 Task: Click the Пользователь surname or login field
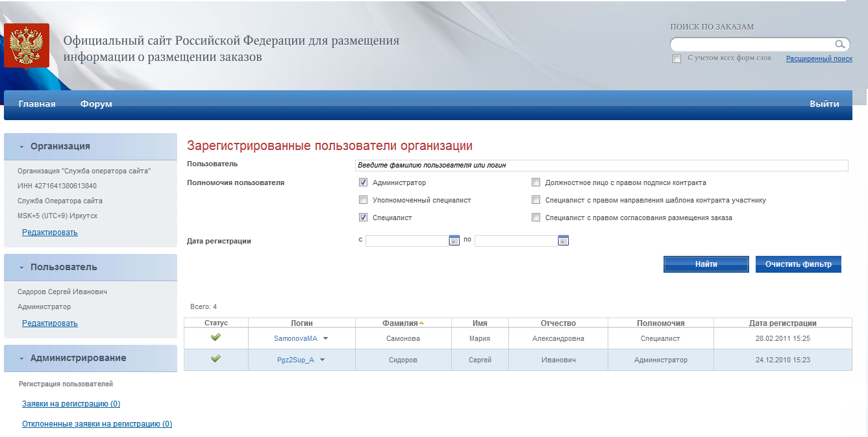(601, 165)
